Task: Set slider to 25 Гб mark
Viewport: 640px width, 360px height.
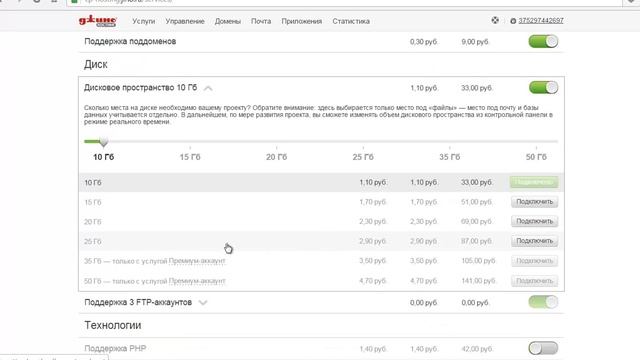Action: pyautogui.click(x=363, y=157)
